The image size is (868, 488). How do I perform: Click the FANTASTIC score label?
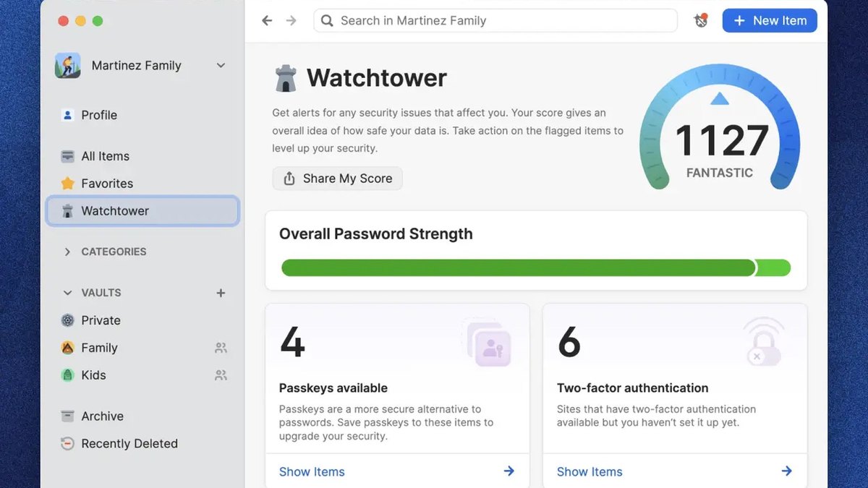[720, 173]
